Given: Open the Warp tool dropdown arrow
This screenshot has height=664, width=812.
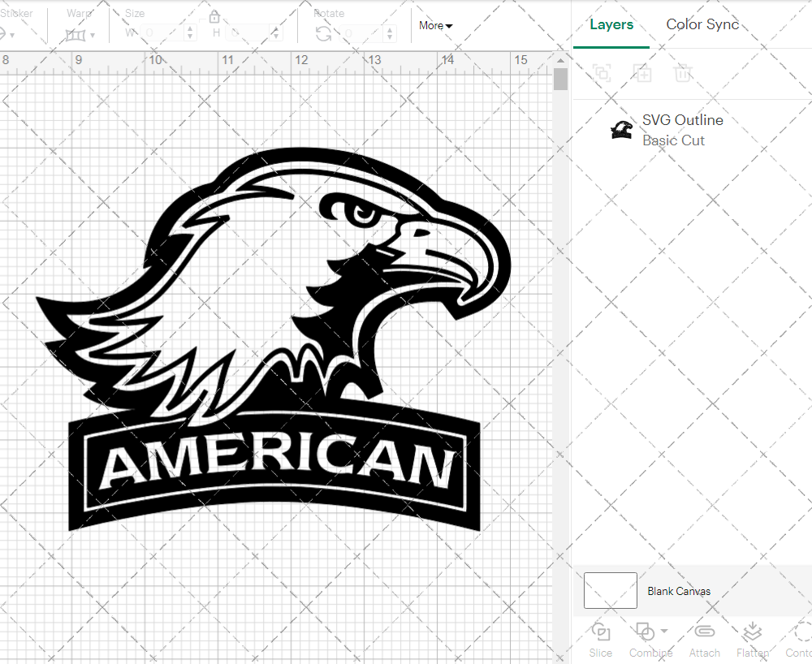Looking at the screenshot, I should pyautogui.click(x=93, y=37).
